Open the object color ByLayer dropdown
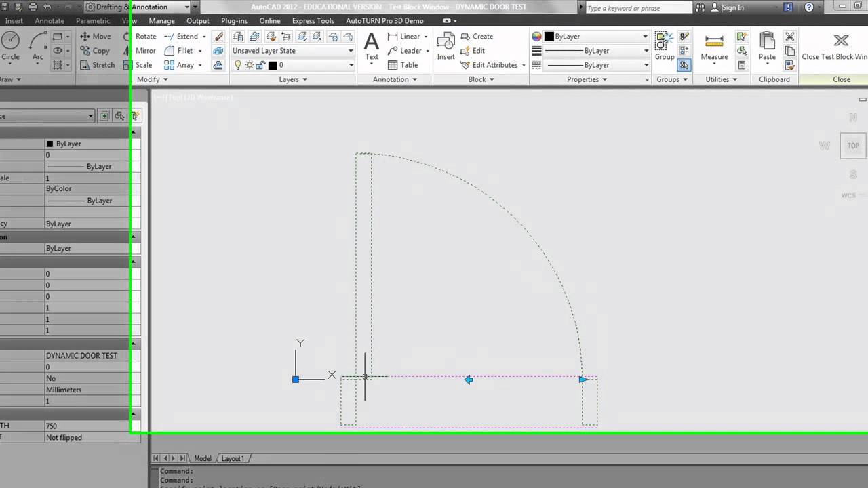This screenshot has height=488, width=868. tap(597, 37)
